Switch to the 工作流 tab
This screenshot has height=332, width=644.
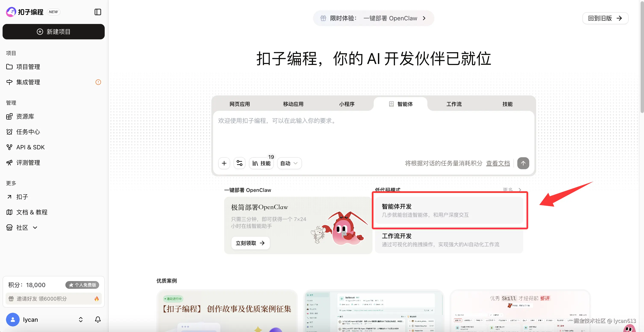point(454,104)
